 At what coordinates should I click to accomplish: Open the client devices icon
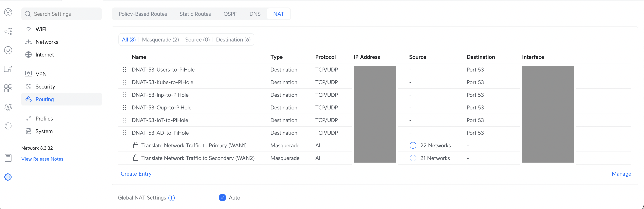pyautogui.click(x=8, y=69)
